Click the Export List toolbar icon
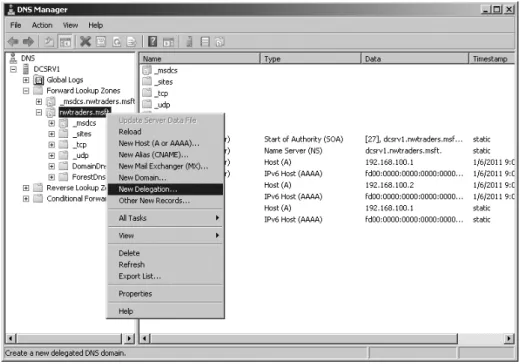Viewport: 520px width, 364px height. 131,42
